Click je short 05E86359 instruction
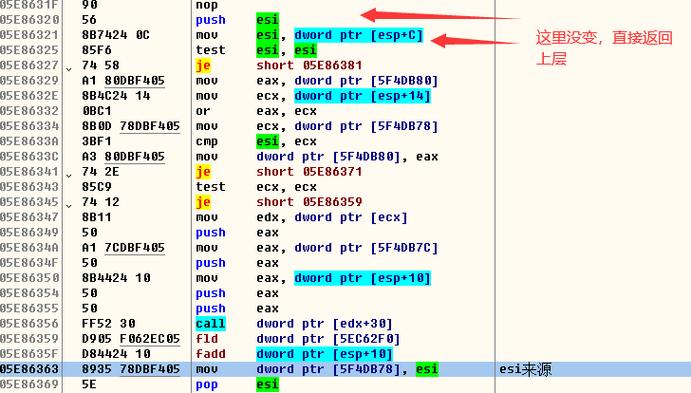The width and height of the screenshot is (691, 393). point(279,202)
